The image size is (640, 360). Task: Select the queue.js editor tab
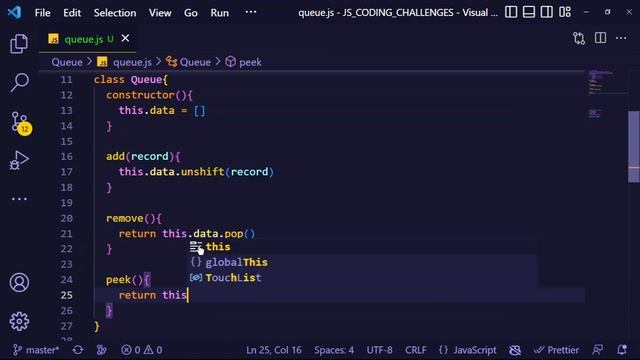(x=87, y=39)
